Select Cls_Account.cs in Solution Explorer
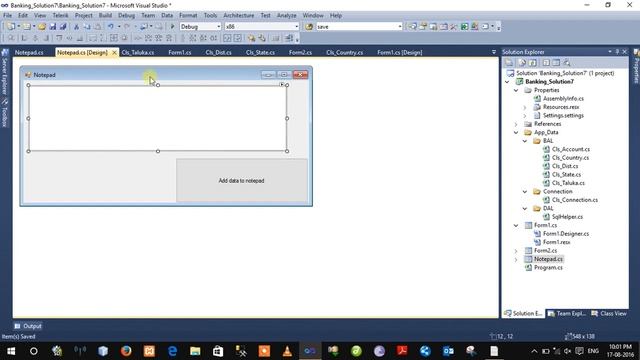Screen dimensions: 640x360 click(x=571, y=149)
